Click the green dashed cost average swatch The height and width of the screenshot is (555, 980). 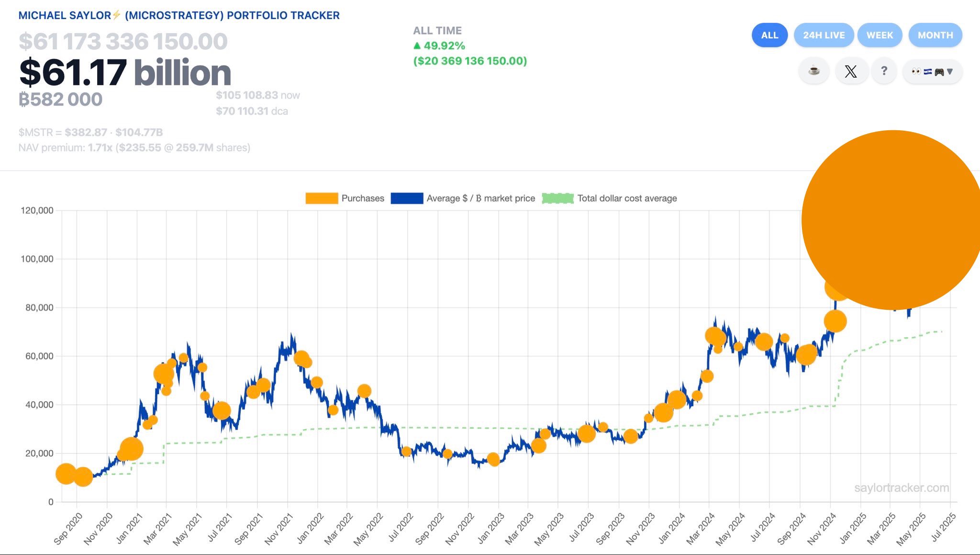(x=557, y=198)
